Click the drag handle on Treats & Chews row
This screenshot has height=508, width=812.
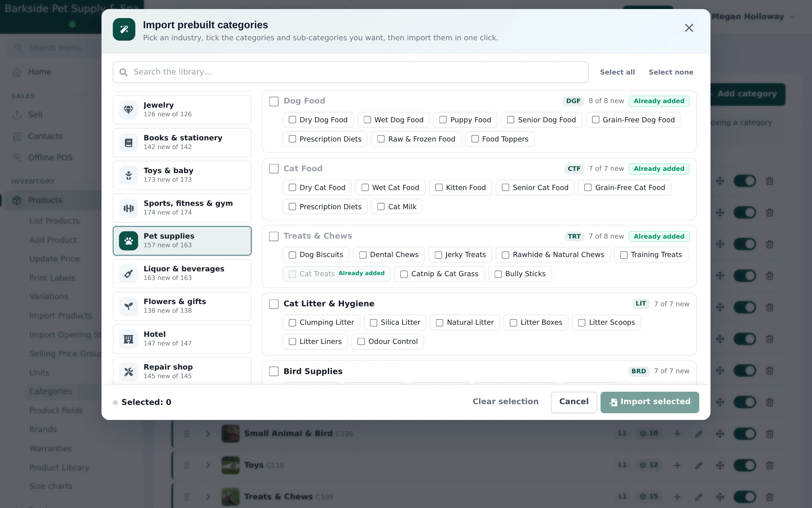(x=186, y=497)
